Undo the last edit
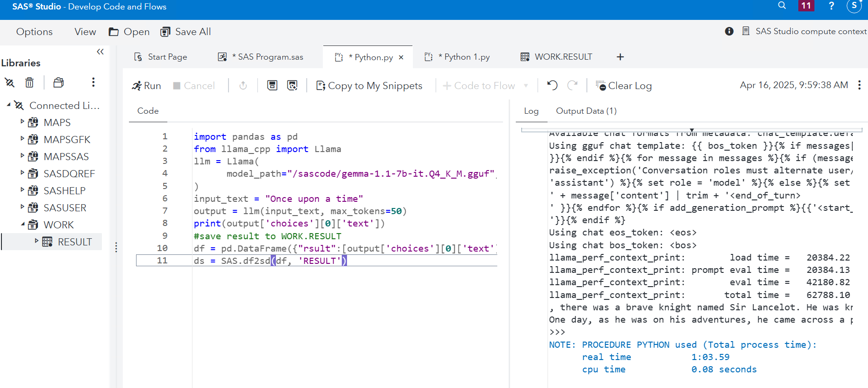868x388 pixels. click(552, 85)
